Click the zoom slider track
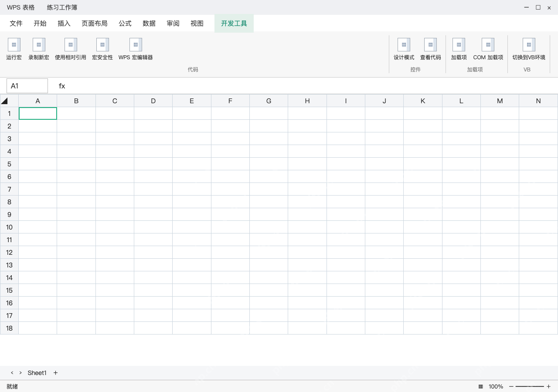The width and height of the screenshot is (558, 392). point(530,386)
